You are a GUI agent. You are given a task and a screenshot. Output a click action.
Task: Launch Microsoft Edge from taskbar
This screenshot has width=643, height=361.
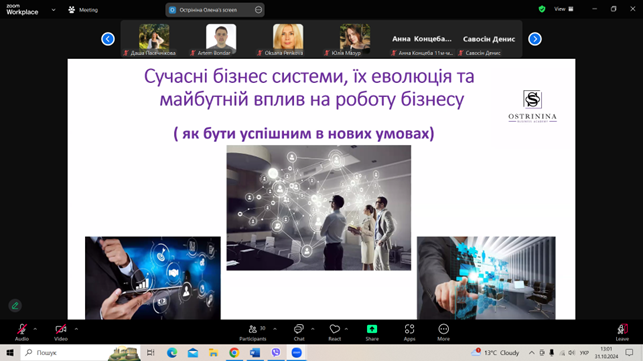pyautogui.click(x=172, y=353)
